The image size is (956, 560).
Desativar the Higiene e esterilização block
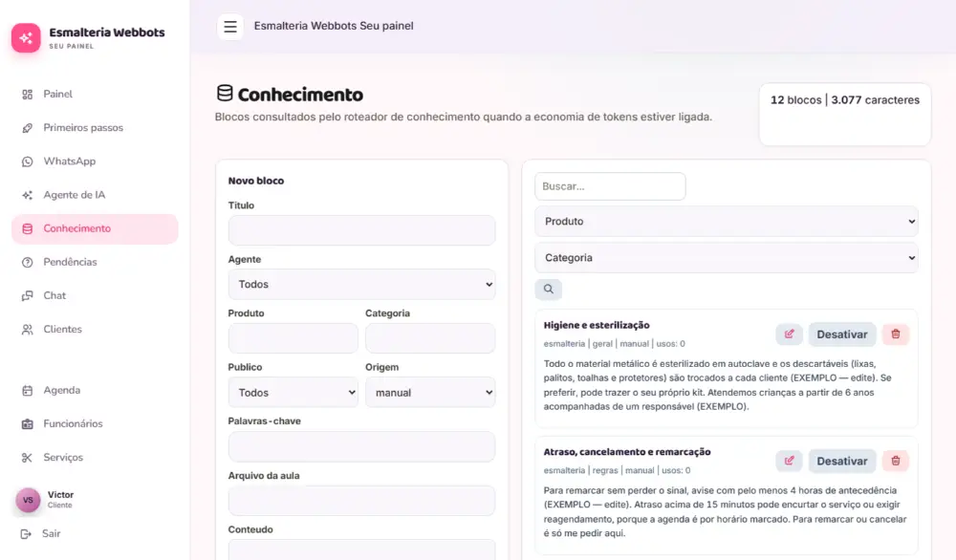842,334
